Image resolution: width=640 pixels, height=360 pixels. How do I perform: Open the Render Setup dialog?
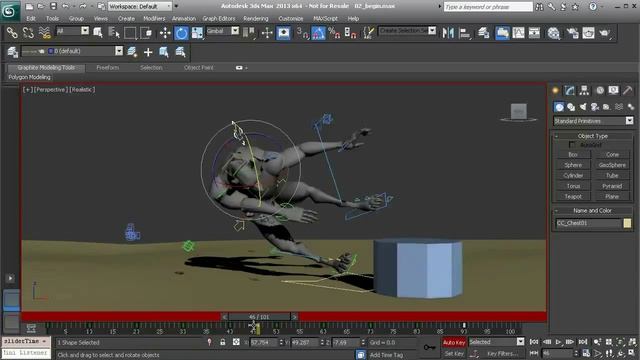point(572,33)
